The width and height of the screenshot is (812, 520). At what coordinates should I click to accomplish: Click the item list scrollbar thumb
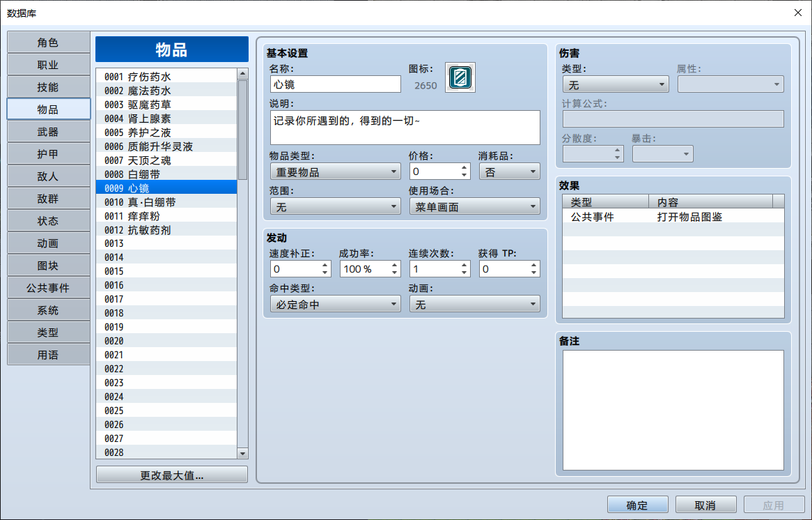(242, 130)
